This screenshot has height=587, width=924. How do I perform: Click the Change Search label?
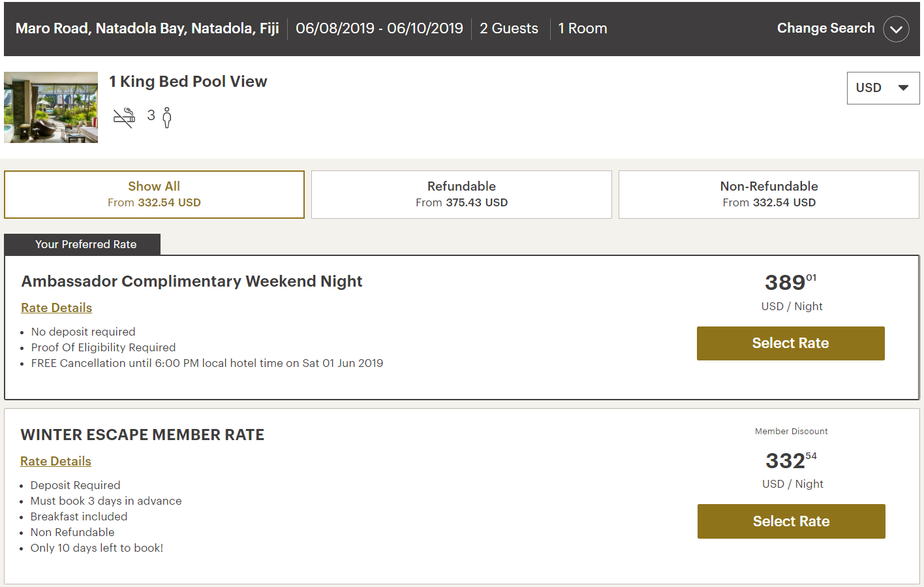(825, 28)
